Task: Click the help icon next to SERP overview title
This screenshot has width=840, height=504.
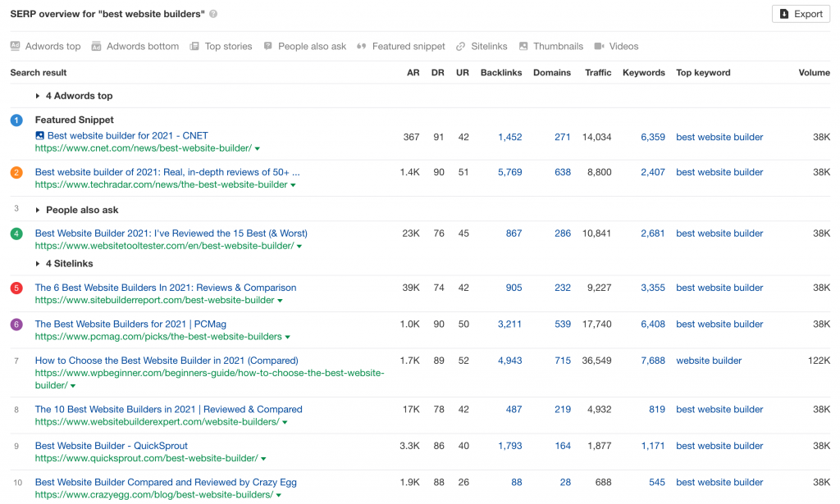Action: coord(213,14)
